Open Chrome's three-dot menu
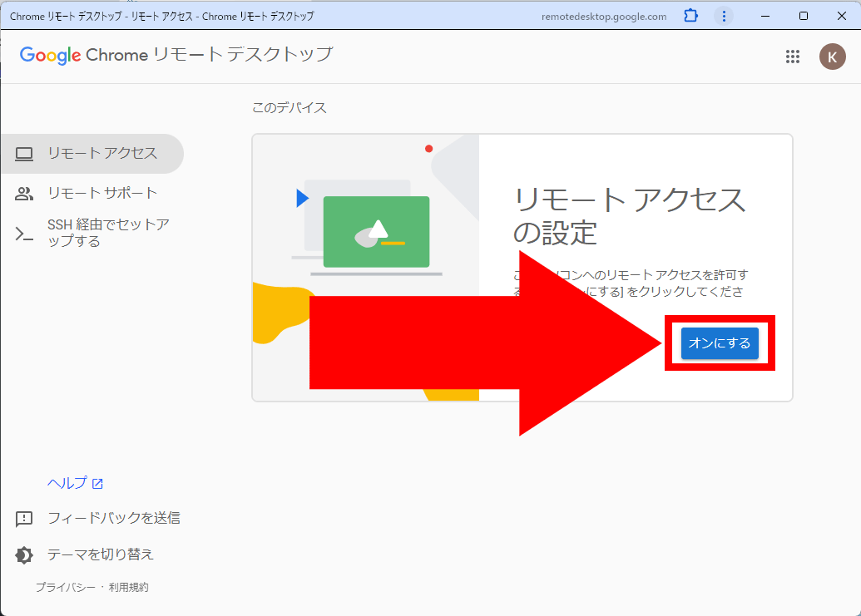861x616 pixels. [723, 15]
